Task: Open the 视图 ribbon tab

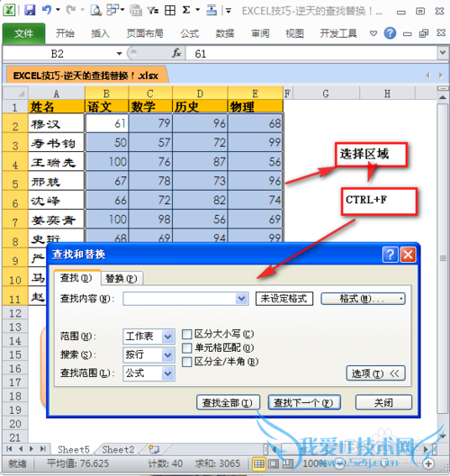Action: click(295, 33)
